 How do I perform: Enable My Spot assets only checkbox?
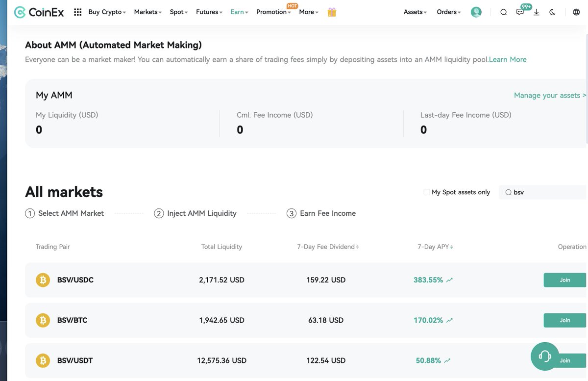click(427, 192)
